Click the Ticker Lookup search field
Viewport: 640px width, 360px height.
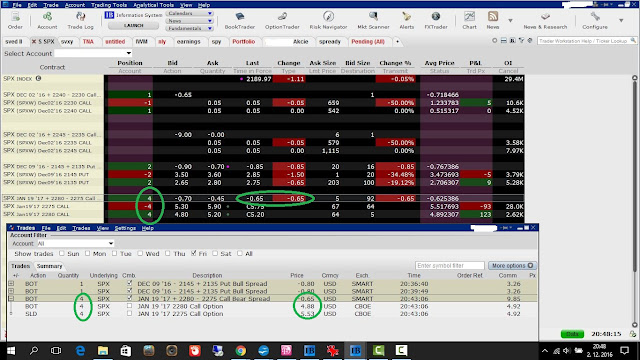point(587,41)
